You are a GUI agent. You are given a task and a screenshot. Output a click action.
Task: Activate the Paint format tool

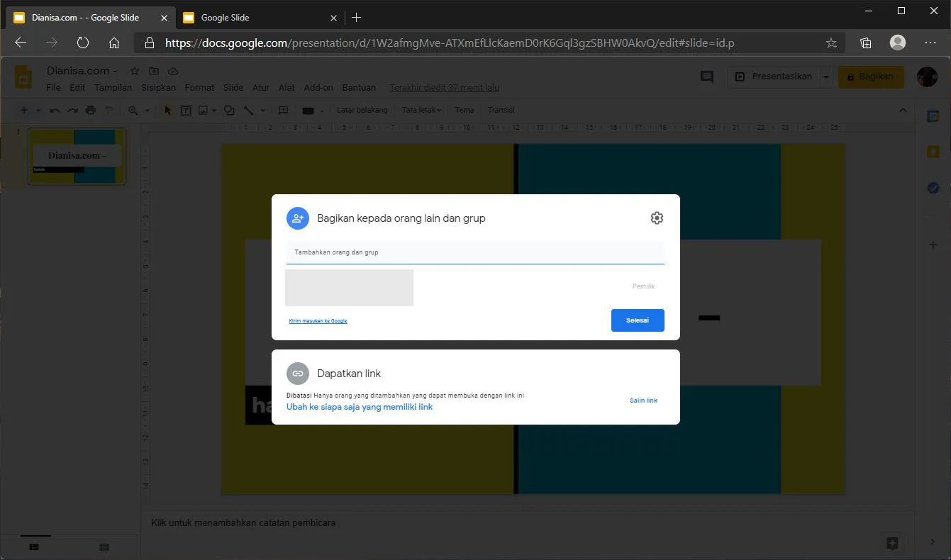coord(109,110)
